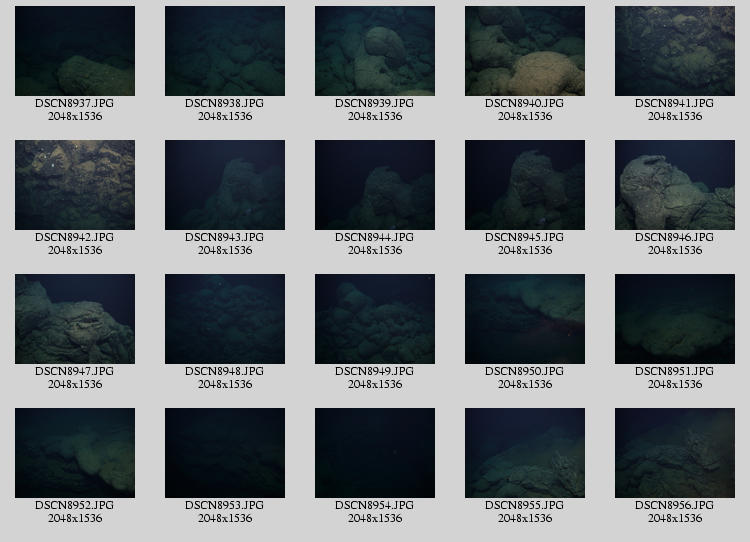
Task: Click the DSCN8953.JPG filename text
Action: [225, 505]
